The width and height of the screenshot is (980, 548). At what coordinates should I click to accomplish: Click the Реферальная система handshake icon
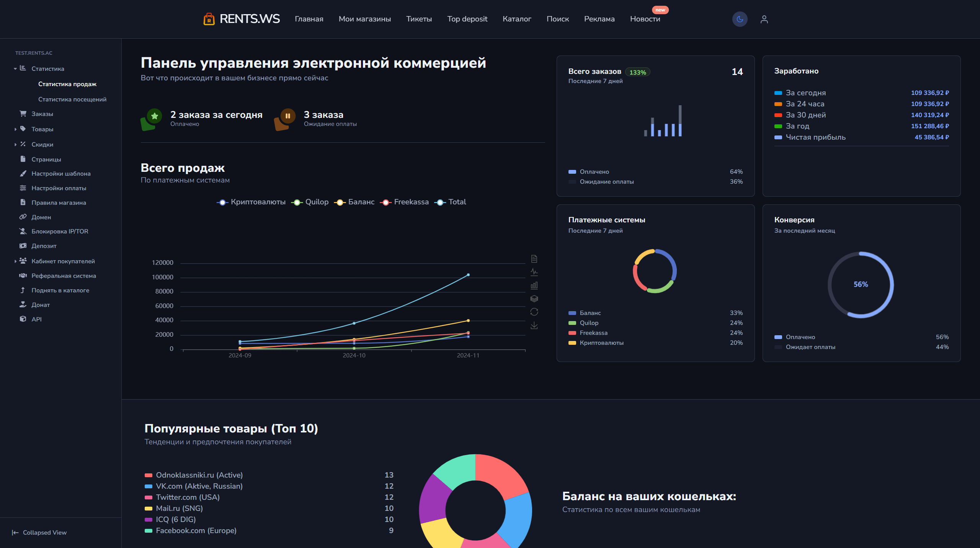click(23, 276)
